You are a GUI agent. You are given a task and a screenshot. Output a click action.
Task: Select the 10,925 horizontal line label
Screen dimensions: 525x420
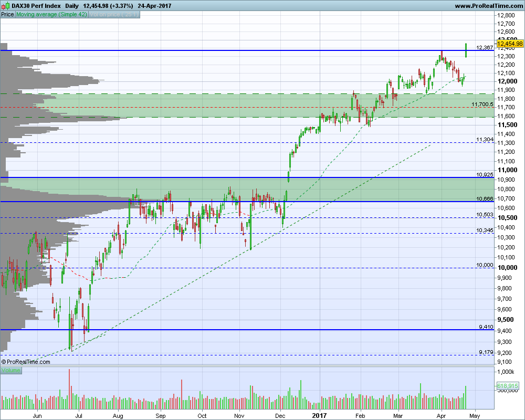coord(485,174)
